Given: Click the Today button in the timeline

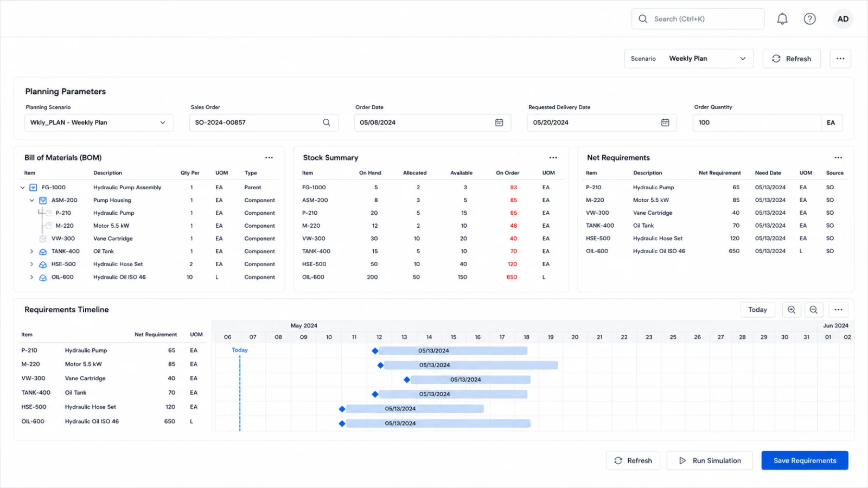Looking at the screenshot, I should (757, 310).
